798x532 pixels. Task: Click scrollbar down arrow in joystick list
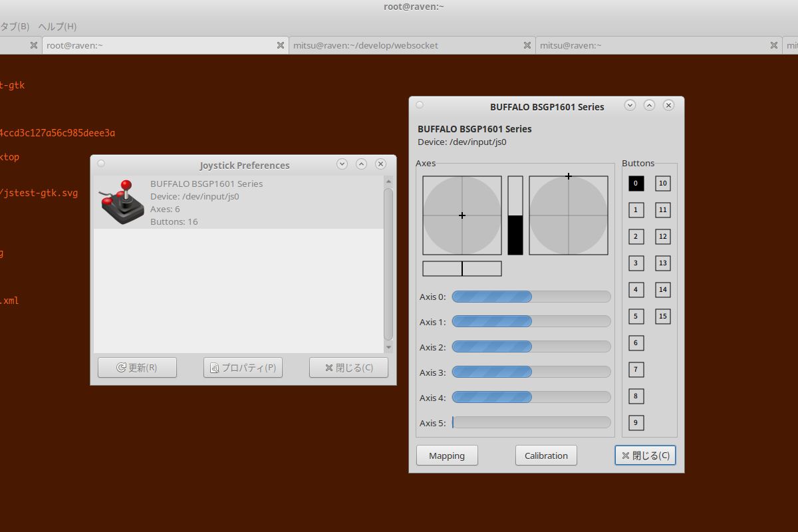coord(388,347)
